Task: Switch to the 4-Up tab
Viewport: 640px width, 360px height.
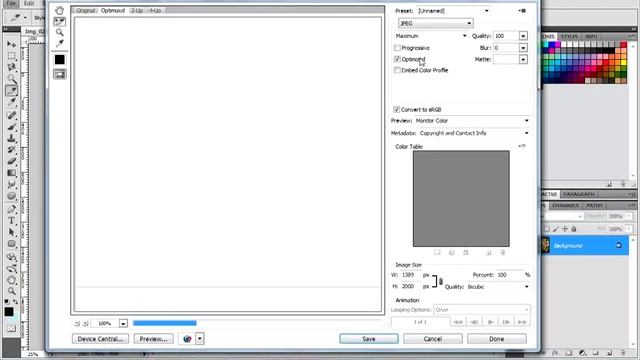Action: click(155, 11)
